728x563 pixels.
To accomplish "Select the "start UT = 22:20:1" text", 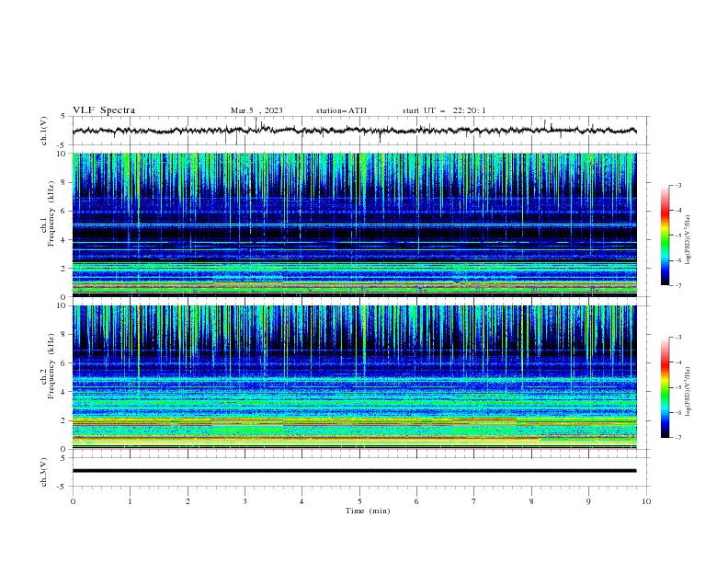I will point(444,110).
